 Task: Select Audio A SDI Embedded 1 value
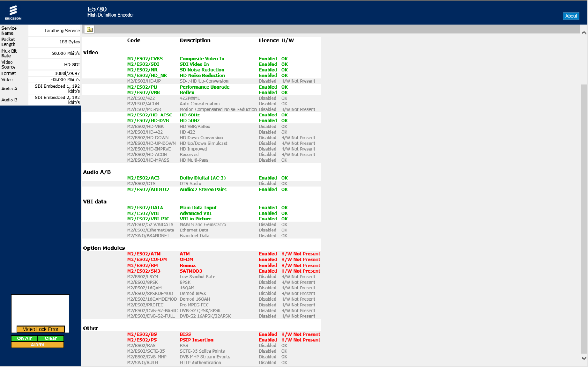pyautogui.click(x=57, y=89)
